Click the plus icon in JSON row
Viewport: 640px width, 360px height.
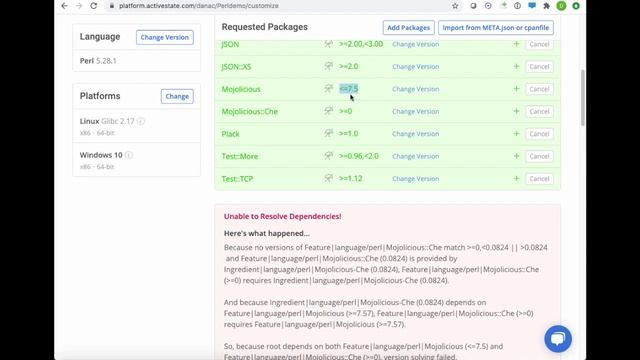pyautogui.click(x=516, y=44)
